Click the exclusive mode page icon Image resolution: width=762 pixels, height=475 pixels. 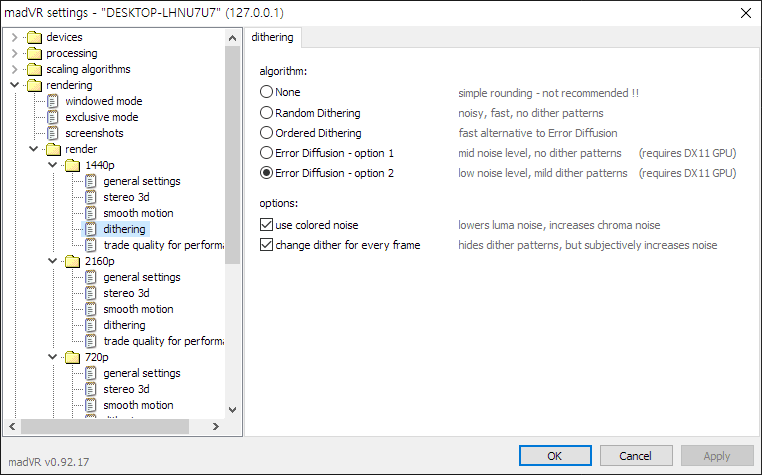point(54,117)
